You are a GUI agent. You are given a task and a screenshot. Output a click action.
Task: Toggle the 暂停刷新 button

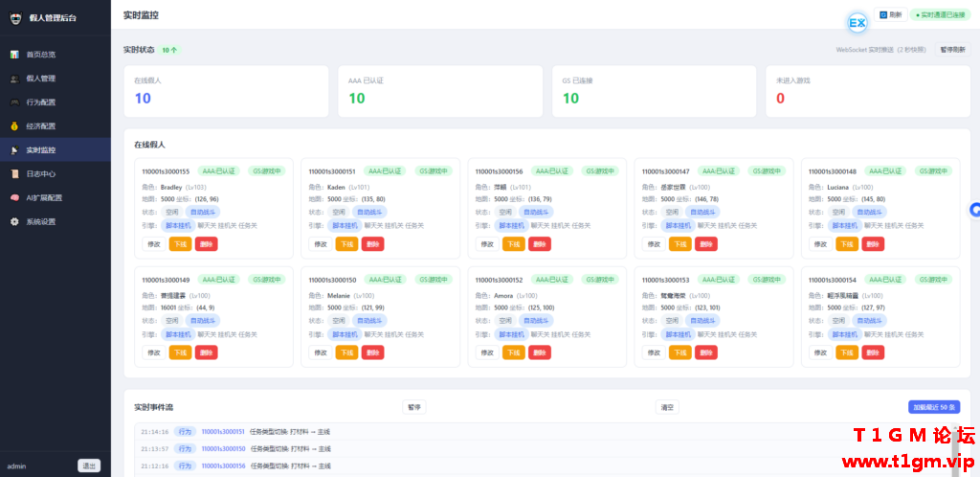[x=952, y=50]
